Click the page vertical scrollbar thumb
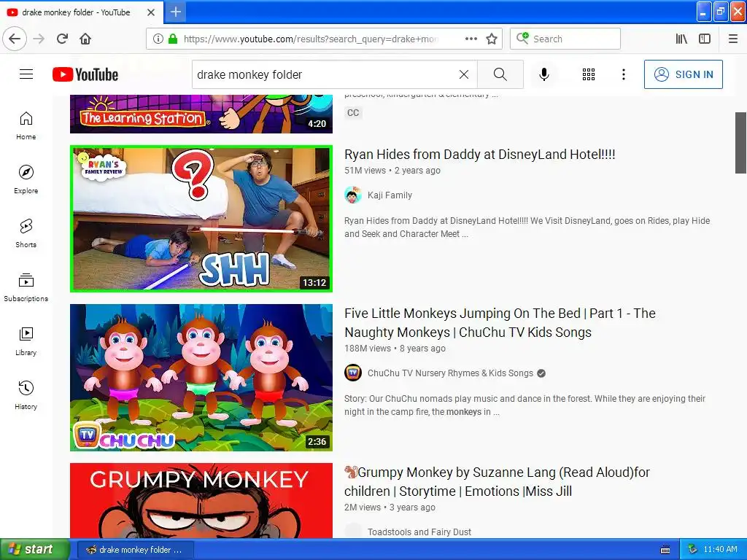747x560 pixels. coord(740,143)
